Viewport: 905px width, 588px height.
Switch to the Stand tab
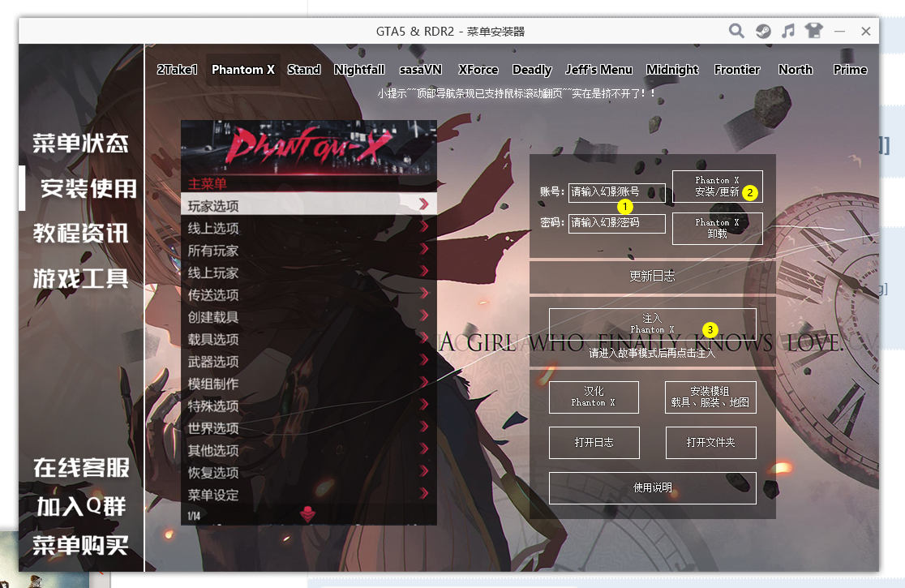[304, 70]
